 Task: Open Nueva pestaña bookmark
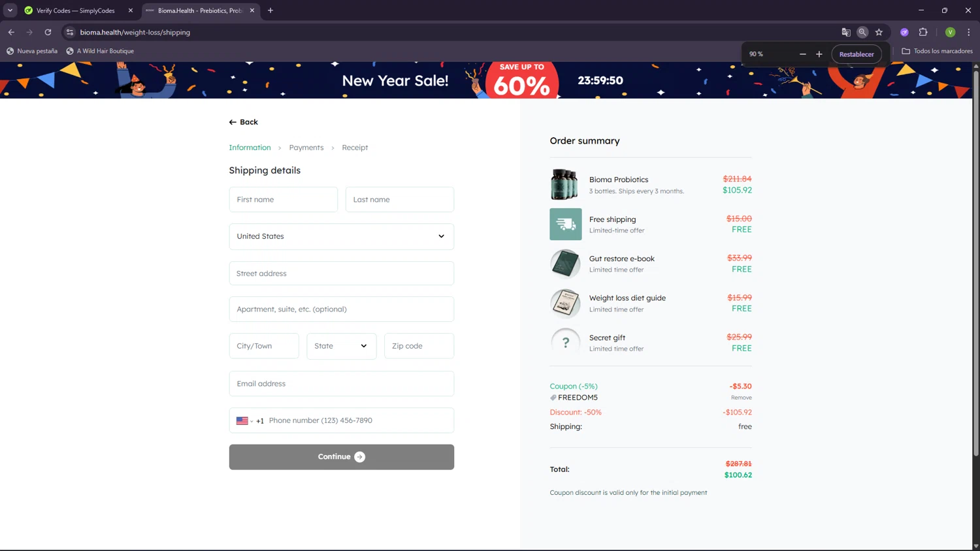coord(31,51)
